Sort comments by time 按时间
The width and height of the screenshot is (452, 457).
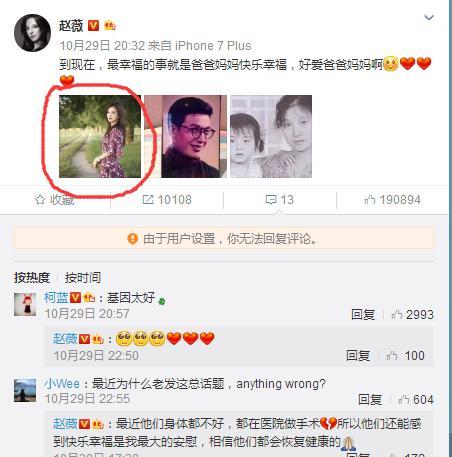[x=83, y=277]
